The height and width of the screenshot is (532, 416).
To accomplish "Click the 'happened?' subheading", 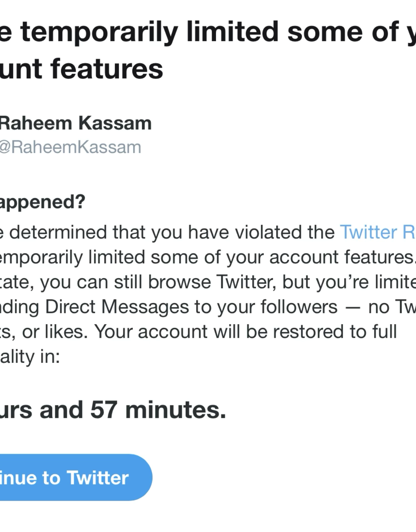I will [42, 201].
